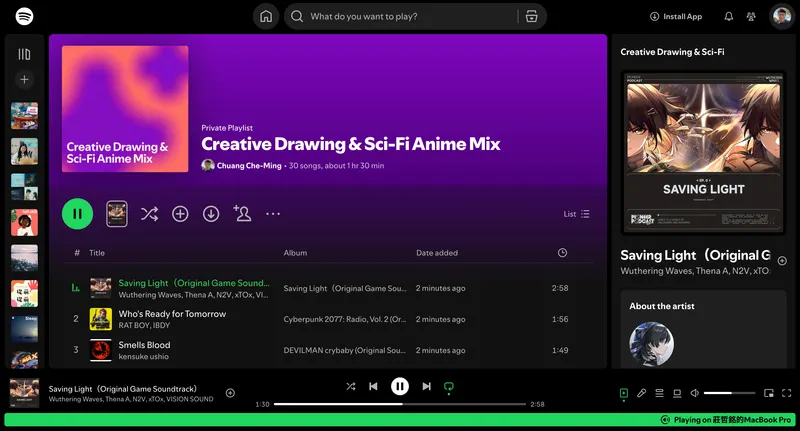Click the playlist title Creative Drawing & Sci-Fi Anime Mix
The height and width of the screenshot is (431, 800).
[x=351, y=144]
